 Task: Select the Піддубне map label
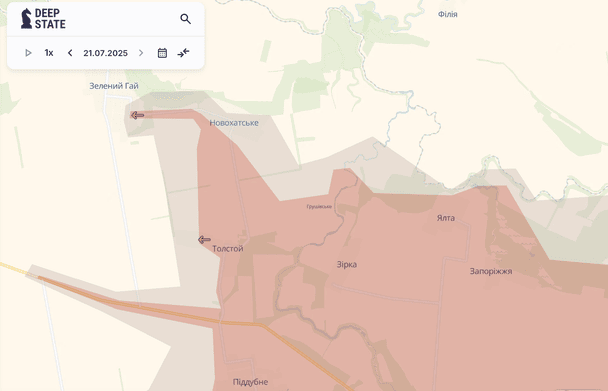[x=250, y=382]
